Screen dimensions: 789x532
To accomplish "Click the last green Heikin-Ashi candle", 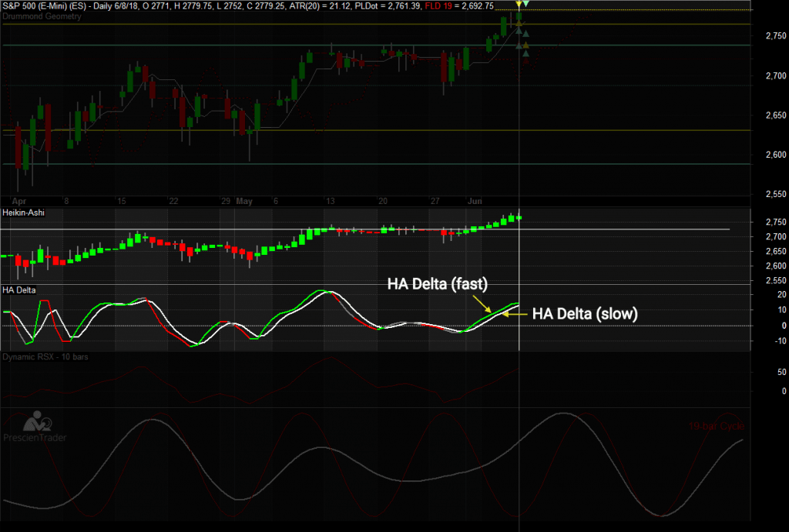I will (519, 218).
